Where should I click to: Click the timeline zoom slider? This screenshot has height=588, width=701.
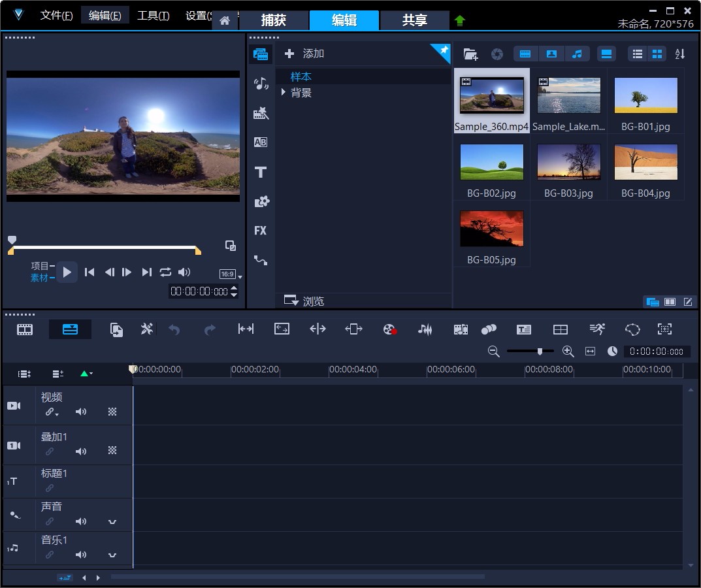pos(540,351)
